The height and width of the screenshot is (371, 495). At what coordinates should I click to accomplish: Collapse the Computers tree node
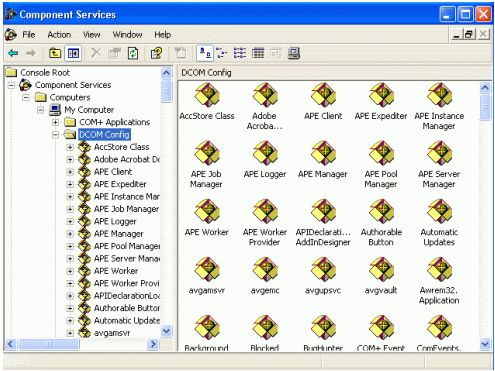pyautogui.click(x=26, y=97)
